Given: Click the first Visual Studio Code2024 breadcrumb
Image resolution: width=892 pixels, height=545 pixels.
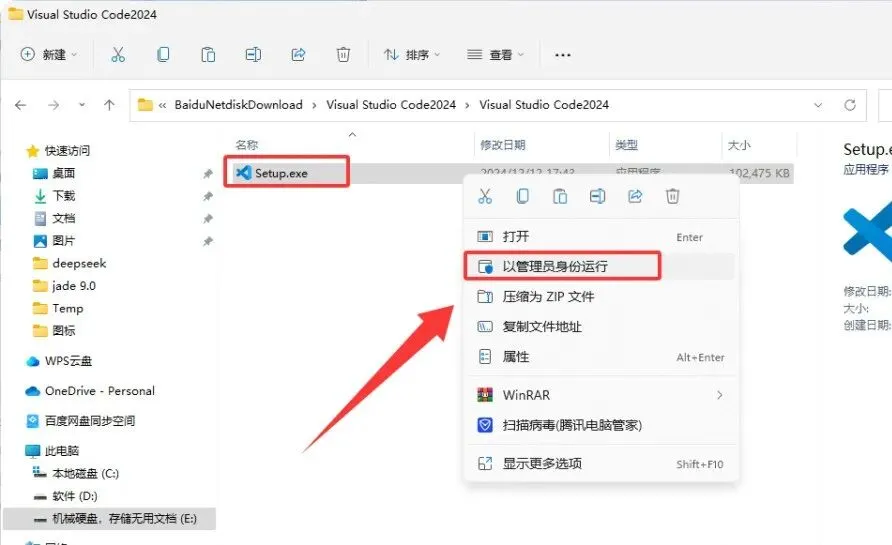Looking at the screenshot, I should coord(391,105).
